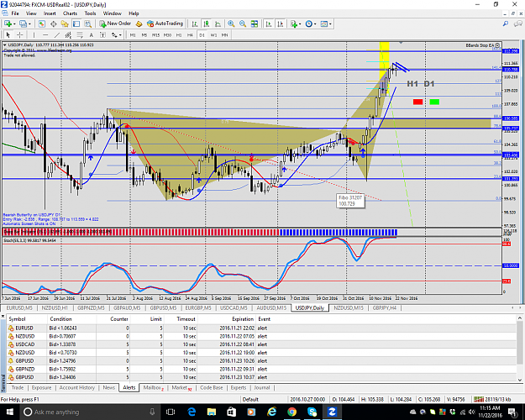This screenshot has width=525, height=420.
Task: Select the cursor pointer tool
Action: point(8,34)
